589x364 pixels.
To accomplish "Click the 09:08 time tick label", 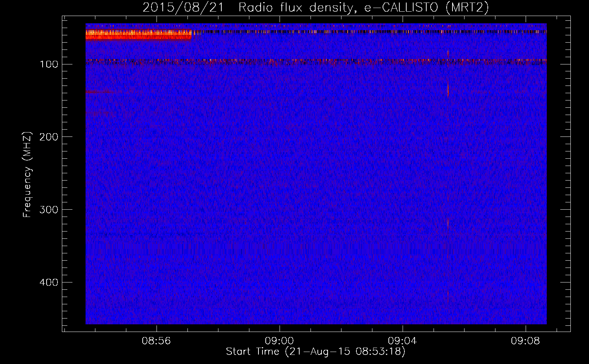I will (x=525, y=341).
